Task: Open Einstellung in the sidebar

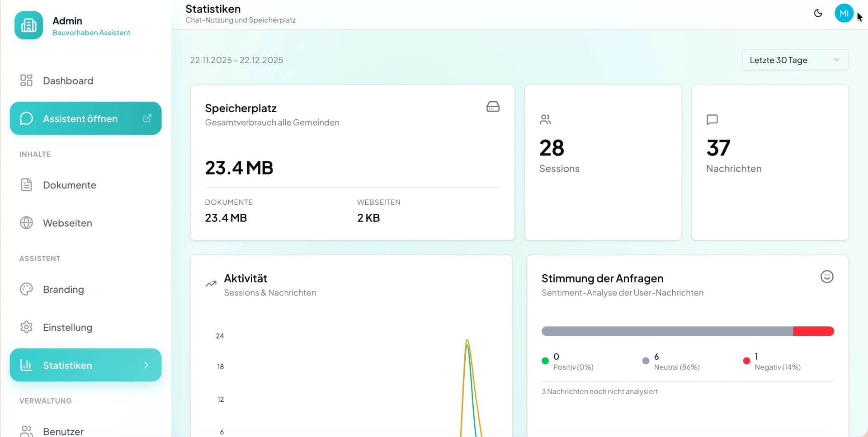Action: 85,328
